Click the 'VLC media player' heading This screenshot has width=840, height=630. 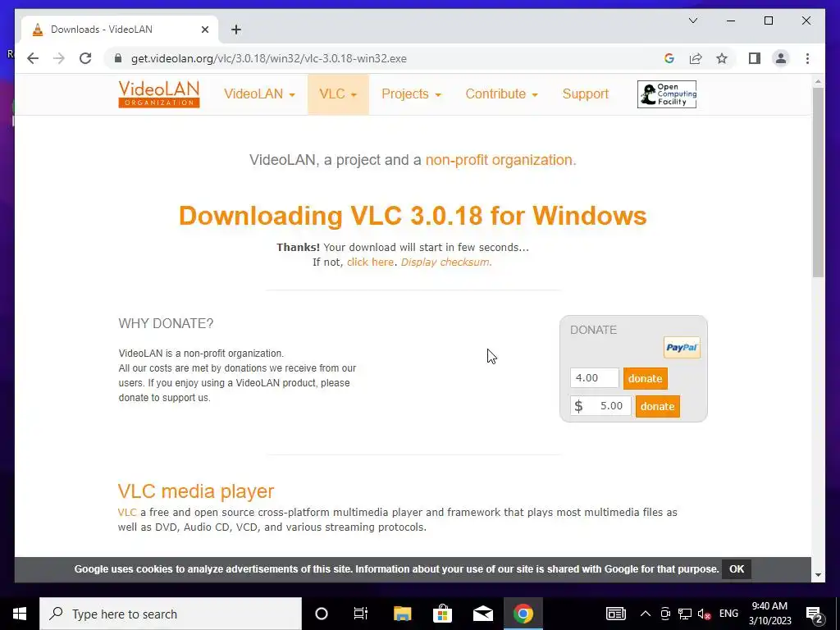click(x=195, y=491)
